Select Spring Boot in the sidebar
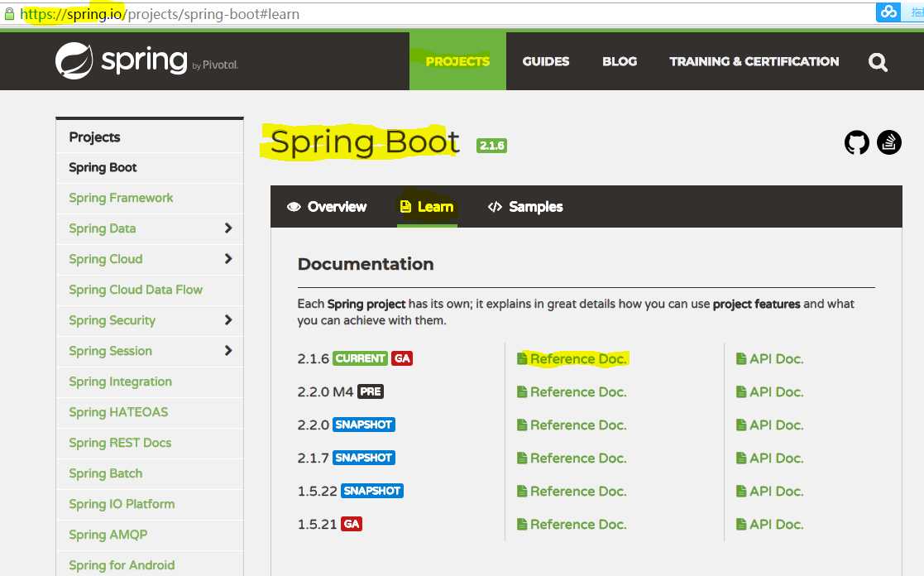The height and width of the screenshot is (576, 924). [x=103, y=167]
